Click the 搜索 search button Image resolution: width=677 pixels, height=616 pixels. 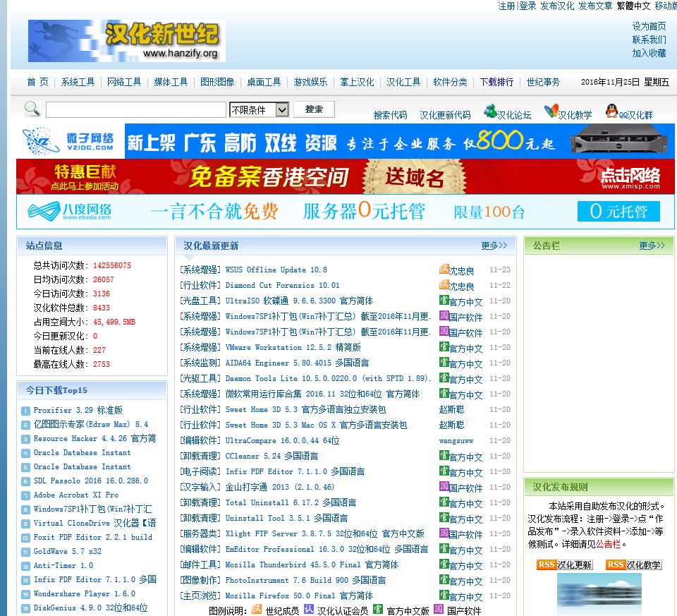[x=314, y=109]
